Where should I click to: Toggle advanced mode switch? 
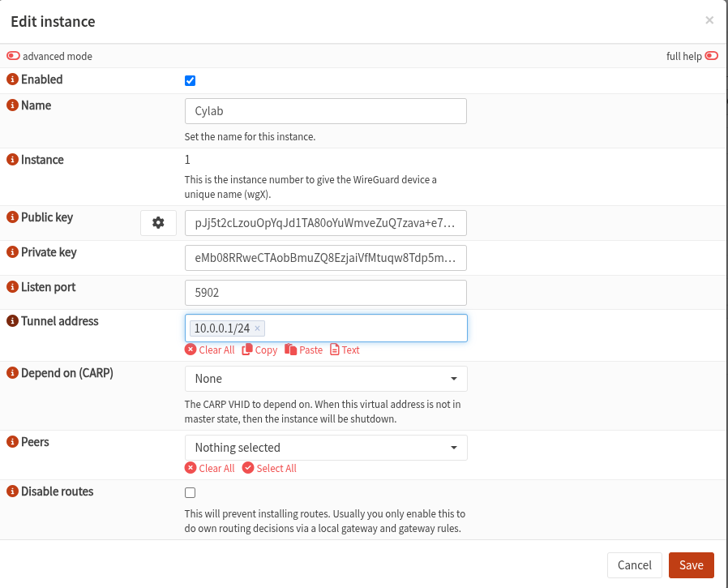[13, 57]
